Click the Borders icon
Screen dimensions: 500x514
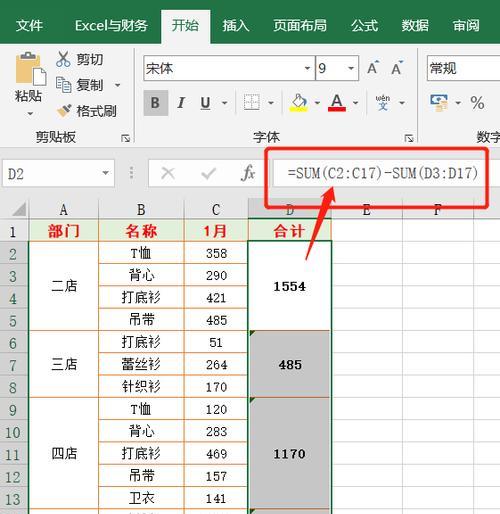point(252,102)
